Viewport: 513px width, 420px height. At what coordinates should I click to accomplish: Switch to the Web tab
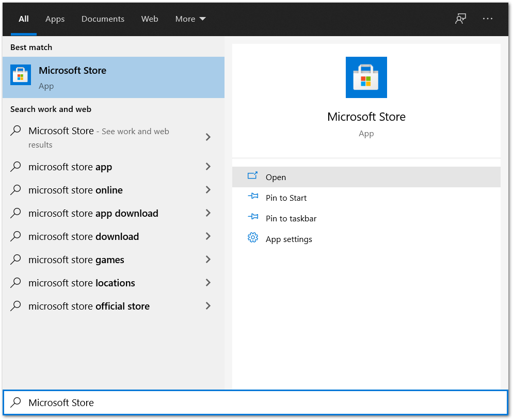[150, 19]
